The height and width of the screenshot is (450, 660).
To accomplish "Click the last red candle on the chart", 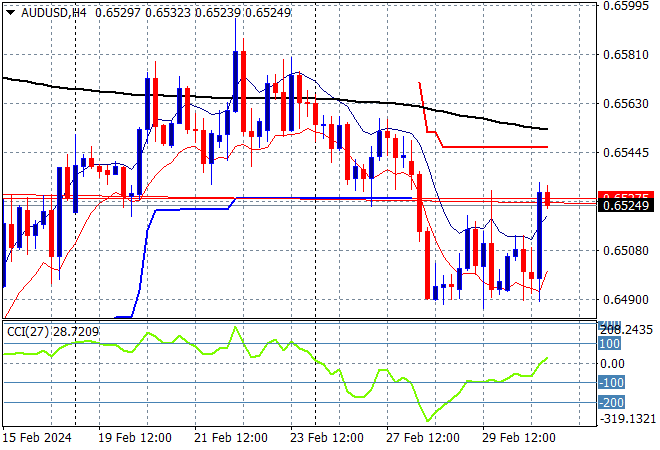I will (x=547, y=198).
